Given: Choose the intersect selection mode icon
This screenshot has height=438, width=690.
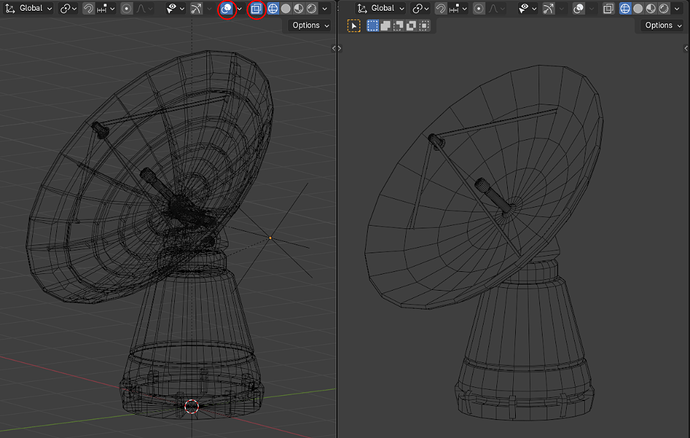Looking at the screenshot, I should click(424, 25).
